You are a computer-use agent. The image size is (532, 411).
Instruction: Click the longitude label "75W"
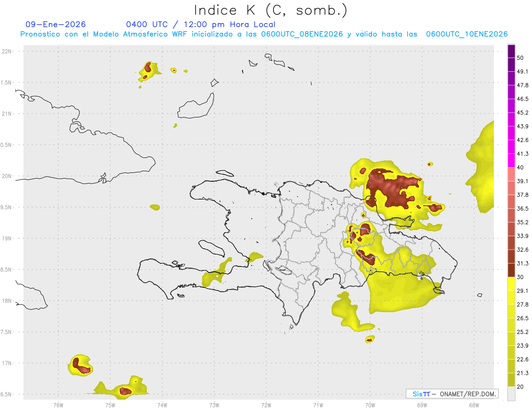[110, 405]
